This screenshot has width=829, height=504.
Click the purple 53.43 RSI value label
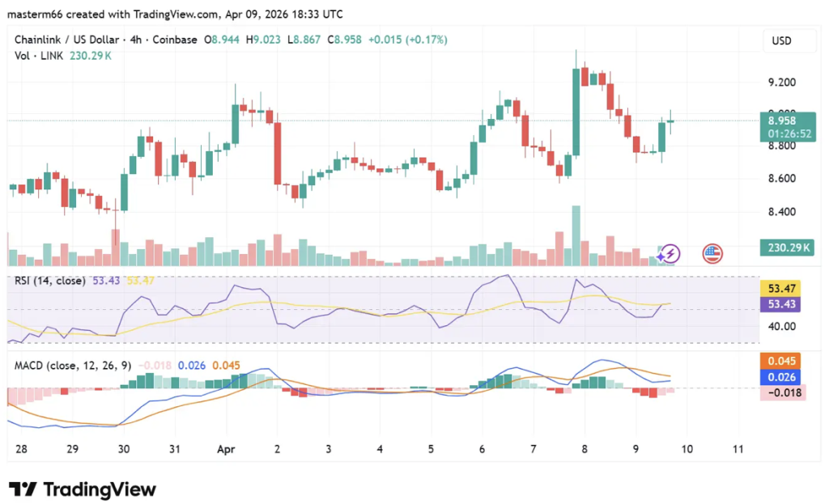(x=784, y=303)
